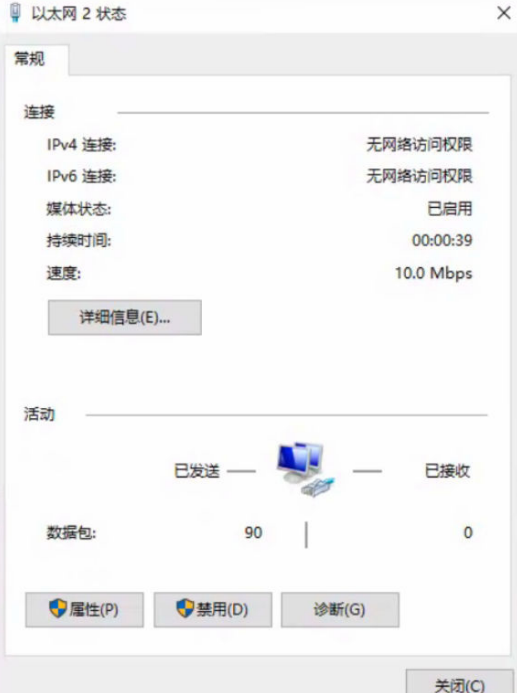Click the shield icon on 禁用(D) button
The width and height of the screenshot is (517, 693).
click(x=185, y=609)
